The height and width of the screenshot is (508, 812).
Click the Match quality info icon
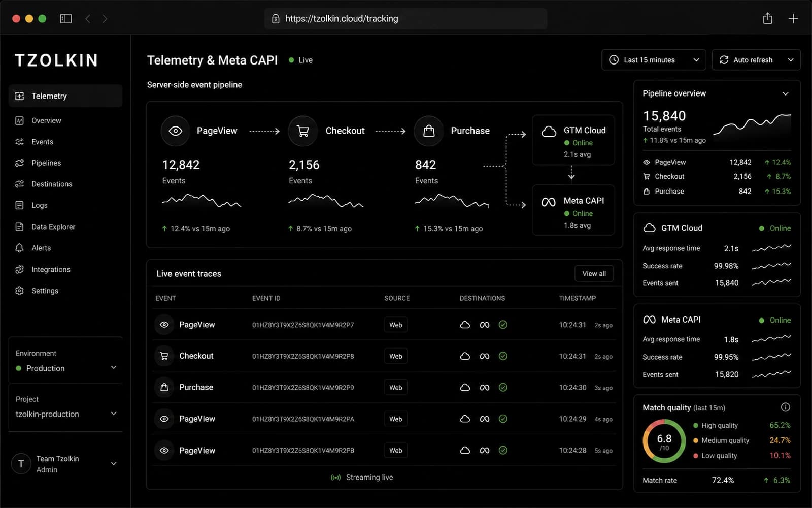point(785,407)
